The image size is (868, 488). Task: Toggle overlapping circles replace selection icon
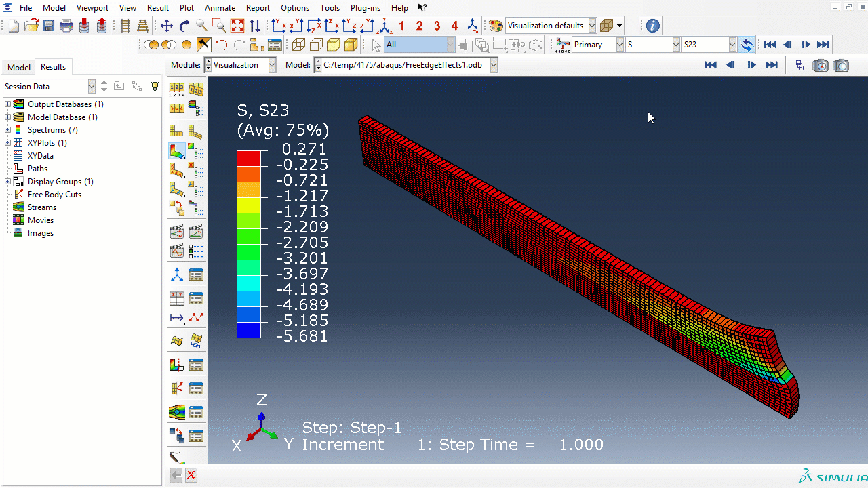coord(151,45)
